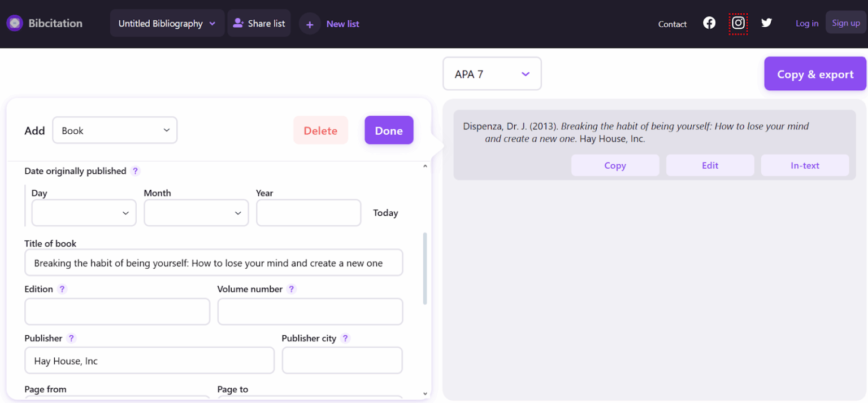Open Bibcitation's Twitter page
Image resolution: width=868 pixels, height=403 pixels.
point(766,23)
